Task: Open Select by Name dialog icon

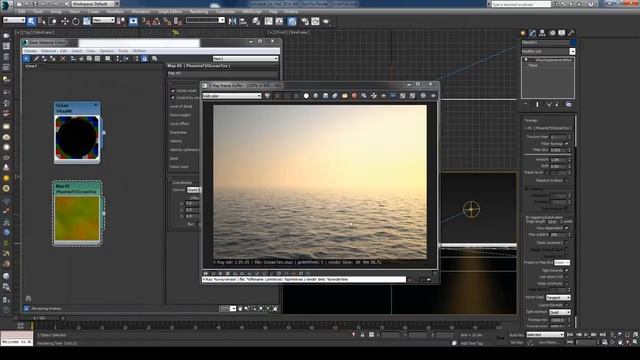Action: click(x=42, y=21)
